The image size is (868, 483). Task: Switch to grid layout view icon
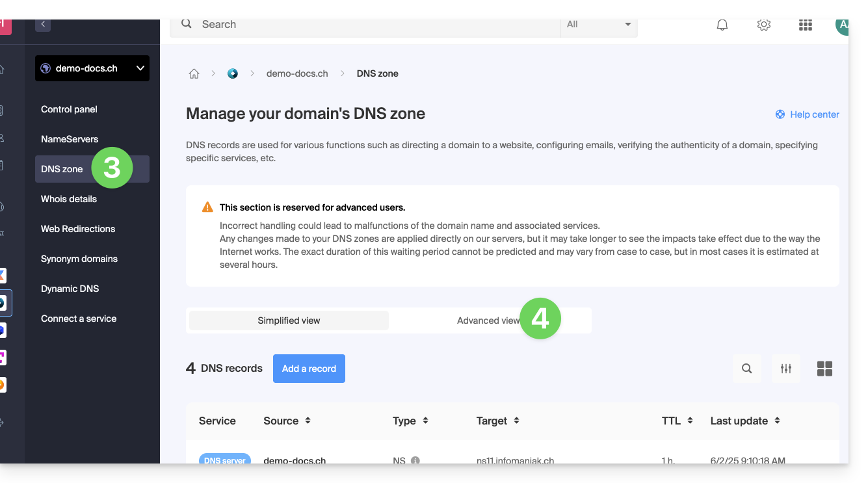click(824, 369)
